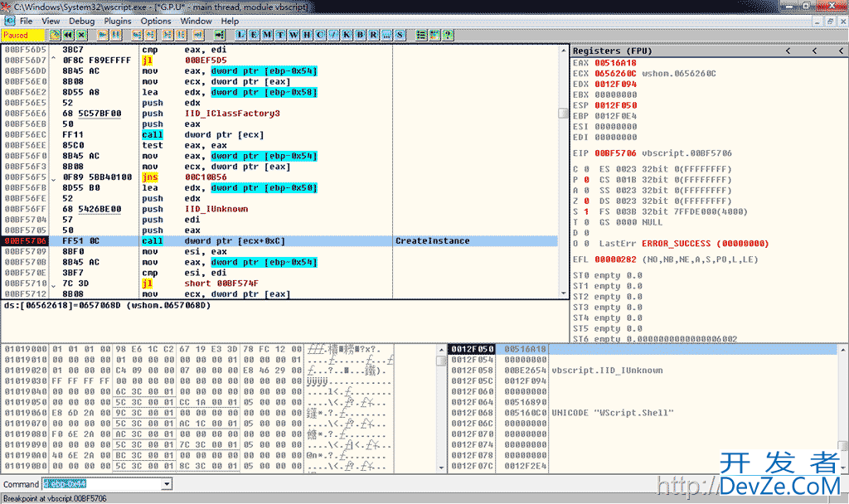Click hex dump pane scroll-down arrow
This screenshot has height=504, width=849.
click(441, 468)
